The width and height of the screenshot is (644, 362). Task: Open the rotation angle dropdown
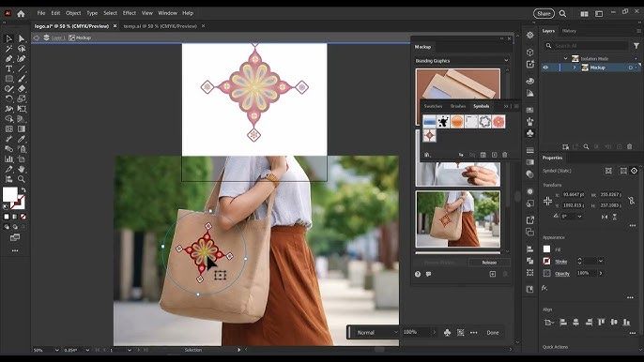(579, 217)
